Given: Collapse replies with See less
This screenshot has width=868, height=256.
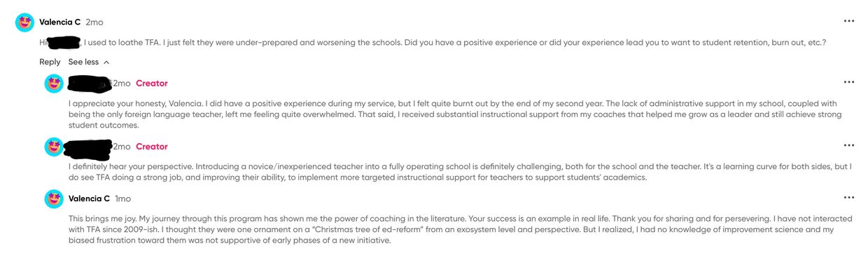Looking at the screenshot, I should pyautogui.click(x=89, y=62).
